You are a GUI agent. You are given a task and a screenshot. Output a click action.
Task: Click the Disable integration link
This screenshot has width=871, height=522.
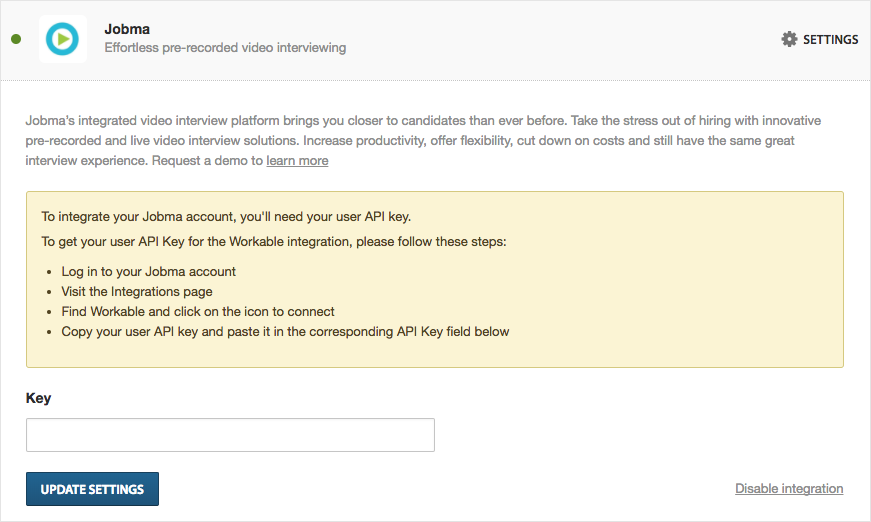789,489
